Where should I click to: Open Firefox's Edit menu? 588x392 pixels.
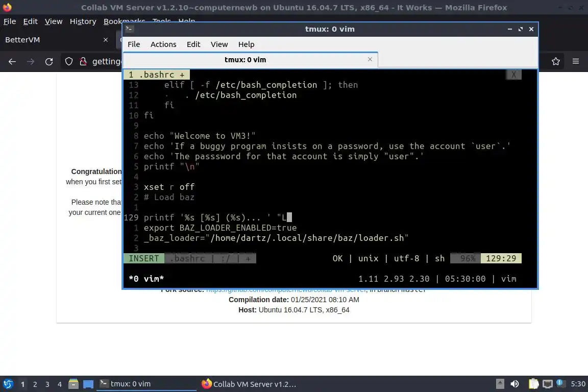tap(31, 21)
